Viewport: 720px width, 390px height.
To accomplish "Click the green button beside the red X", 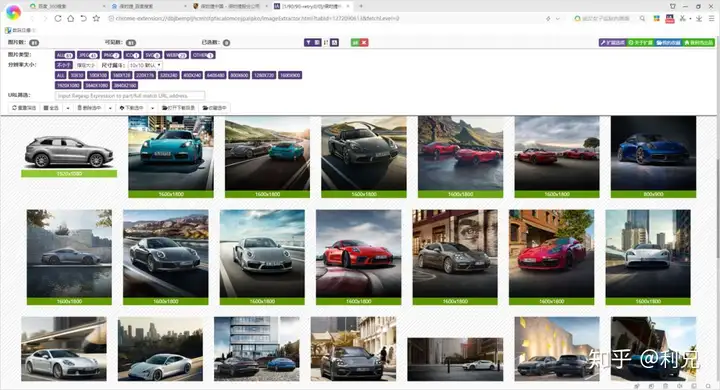I will pyautogui.click(x=355, y=43).
